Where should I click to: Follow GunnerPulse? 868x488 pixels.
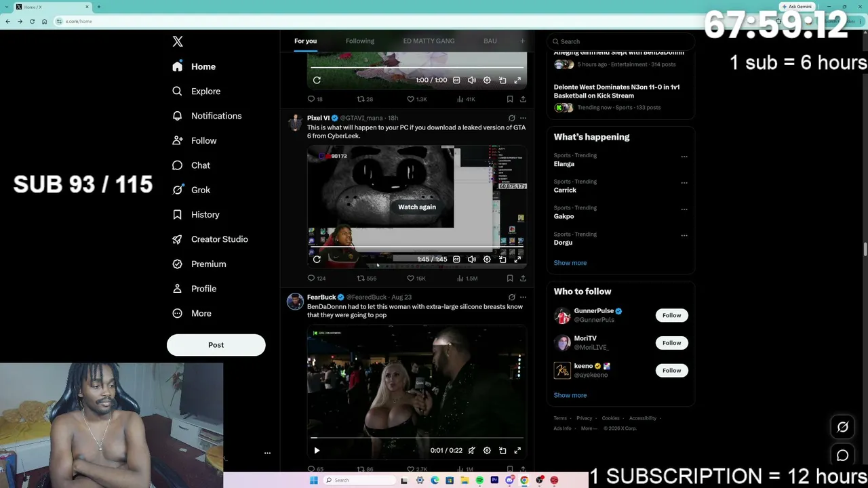coord(671,315)
